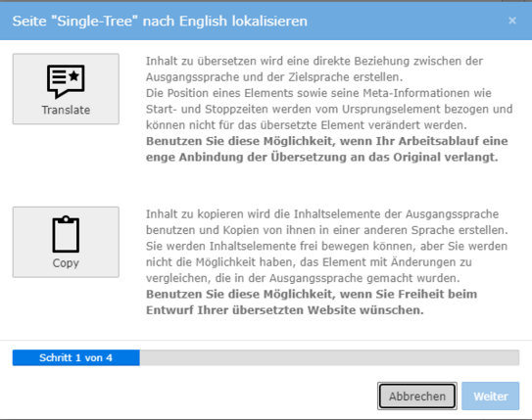Choose the Copy localization option
The image size is (532, 420).
[x=66, y=242]
